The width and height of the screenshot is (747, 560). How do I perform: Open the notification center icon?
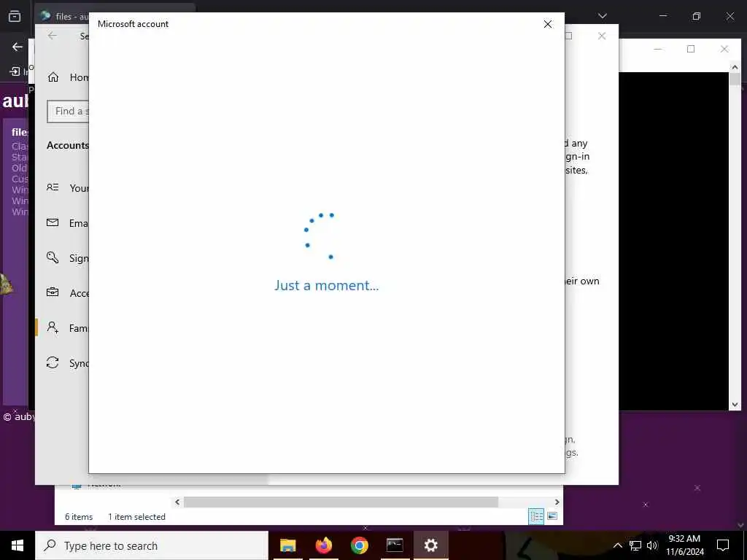pos(723,545)
